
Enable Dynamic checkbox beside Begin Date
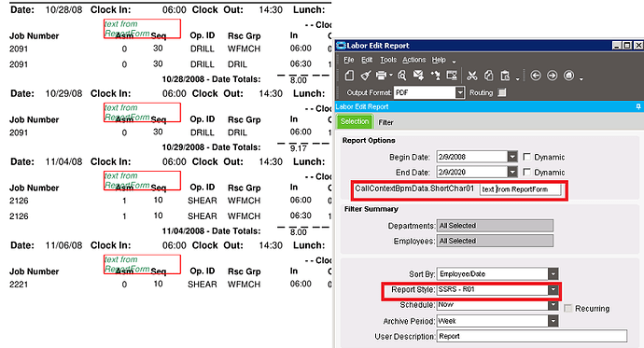[x=527, y=157]
